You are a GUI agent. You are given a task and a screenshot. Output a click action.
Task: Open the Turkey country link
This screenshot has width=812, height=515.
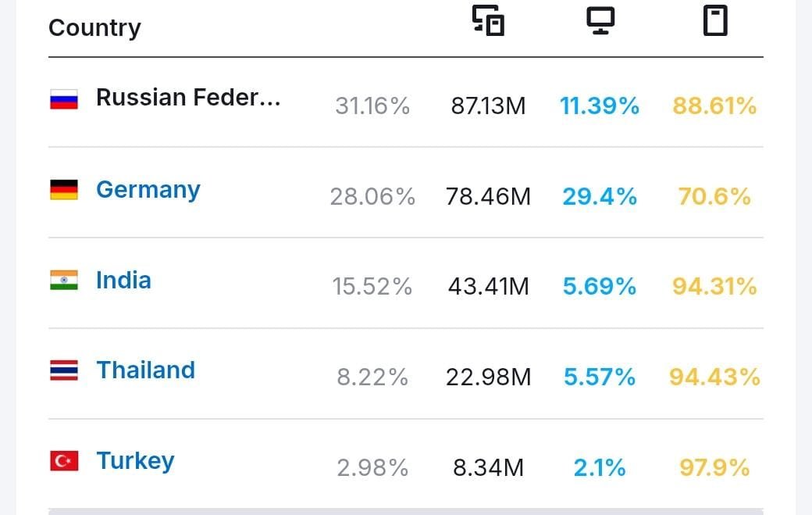(135, 461)
